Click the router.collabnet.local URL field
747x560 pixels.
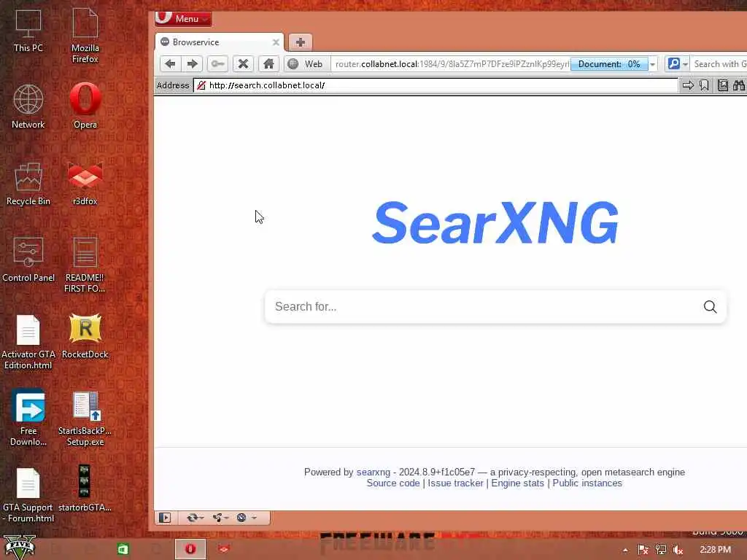coord(451,64)
